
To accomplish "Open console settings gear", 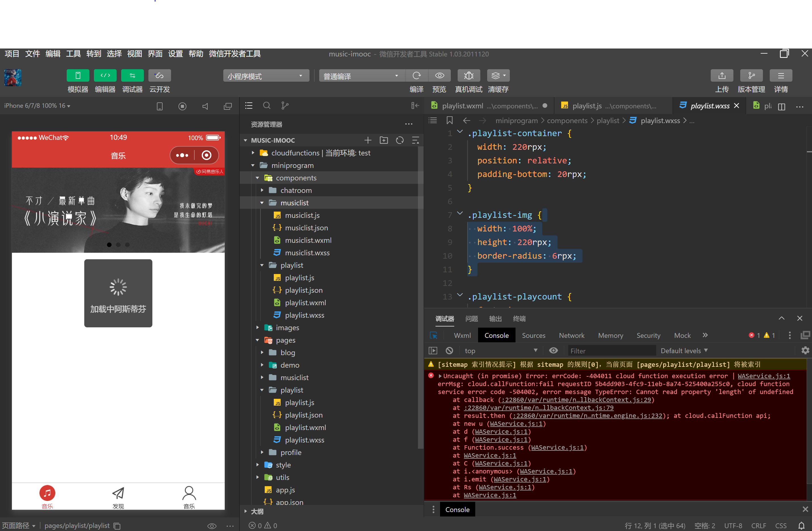I will (805, 351).
